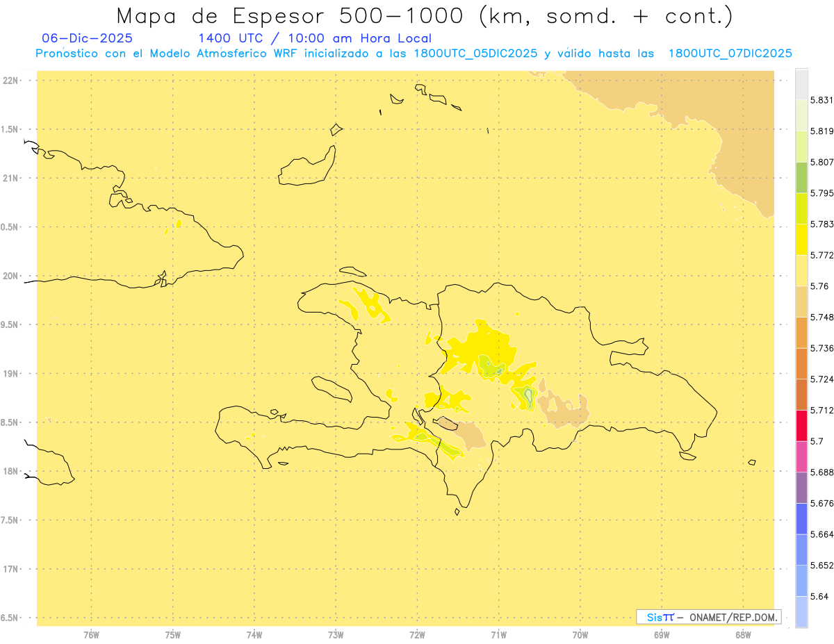Click the latitude label '19N'
This screenshot has height=644, width=834.
[x=10, y=374]
